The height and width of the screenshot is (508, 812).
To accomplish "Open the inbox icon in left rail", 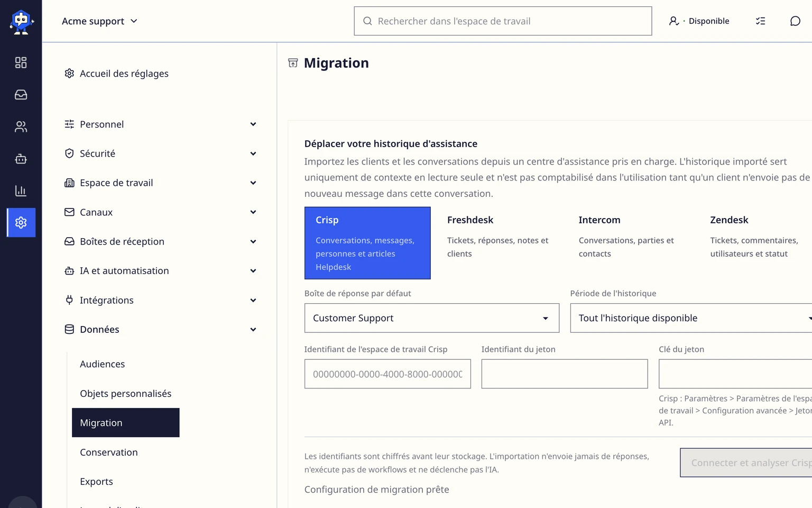I will point(21,95).
